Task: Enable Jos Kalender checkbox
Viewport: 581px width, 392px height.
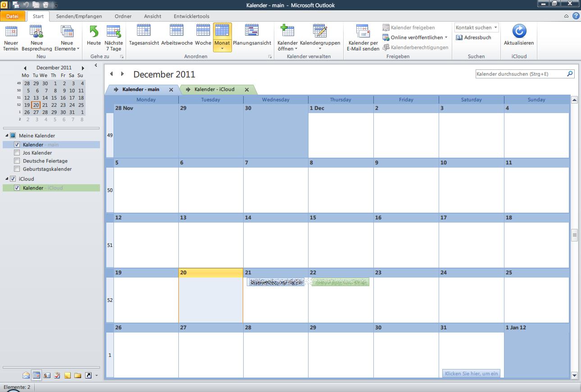Action: [x=17, y=153]
